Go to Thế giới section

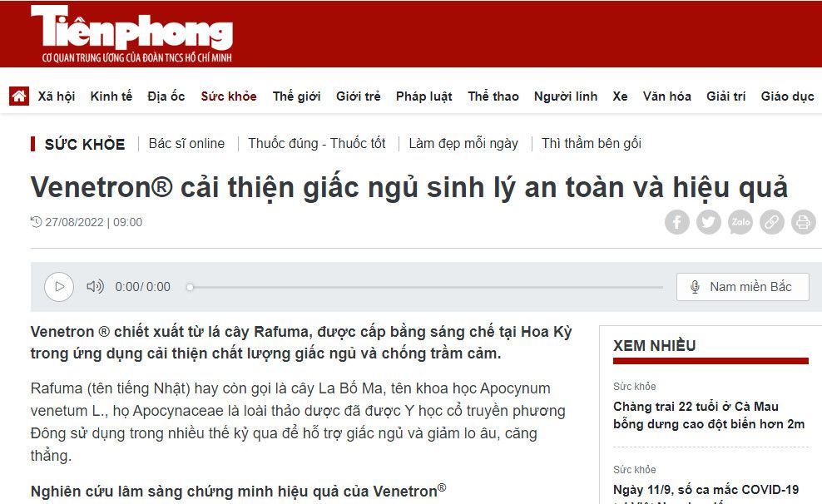[x=296, y=96]
